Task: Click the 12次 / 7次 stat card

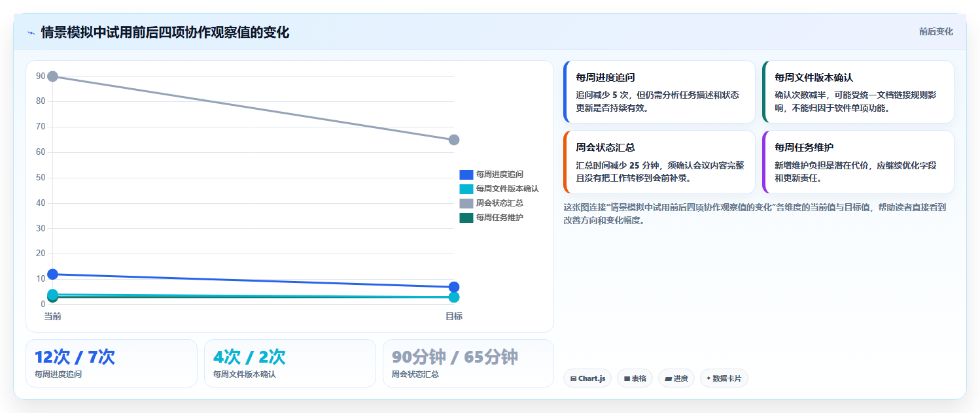Action: click(x=111, y=363)
